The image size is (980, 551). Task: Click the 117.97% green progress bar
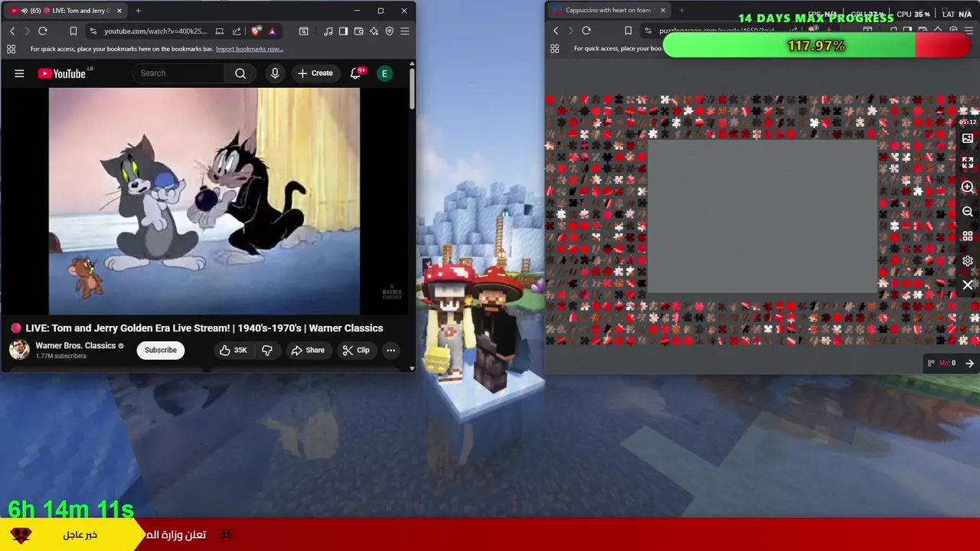pos(816,46)
